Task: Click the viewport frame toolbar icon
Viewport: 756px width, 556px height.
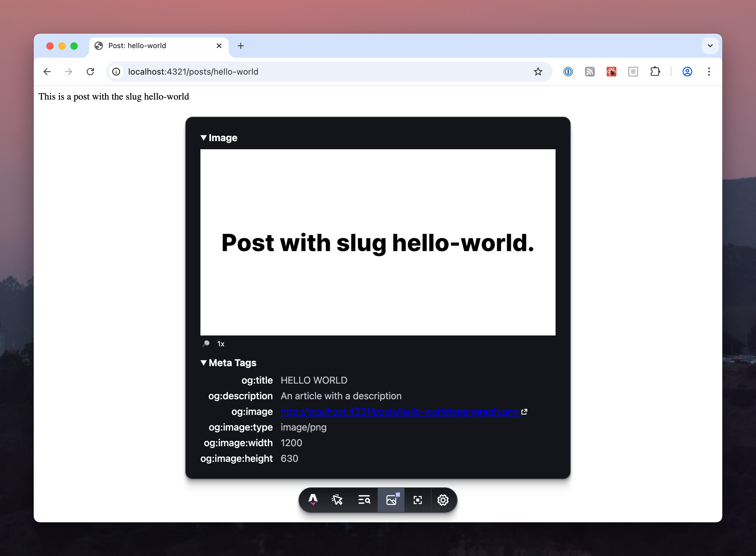Action: [418, 500]
